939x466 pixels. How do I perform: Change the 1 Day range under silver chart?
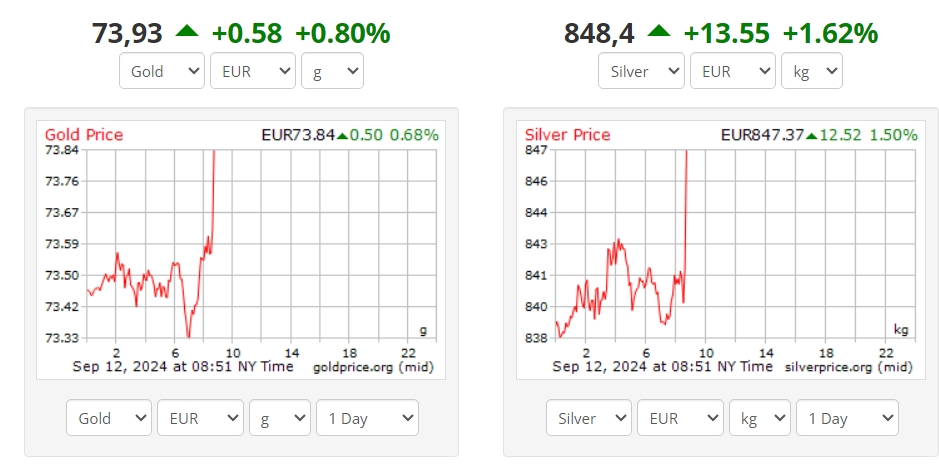pos(847,417)
